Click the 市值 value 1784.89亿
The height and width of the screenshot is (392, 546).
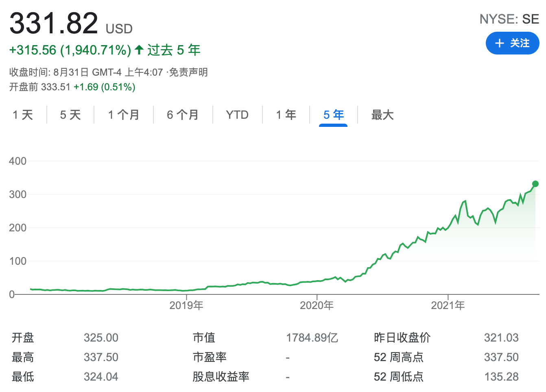[x=312, y=338]
